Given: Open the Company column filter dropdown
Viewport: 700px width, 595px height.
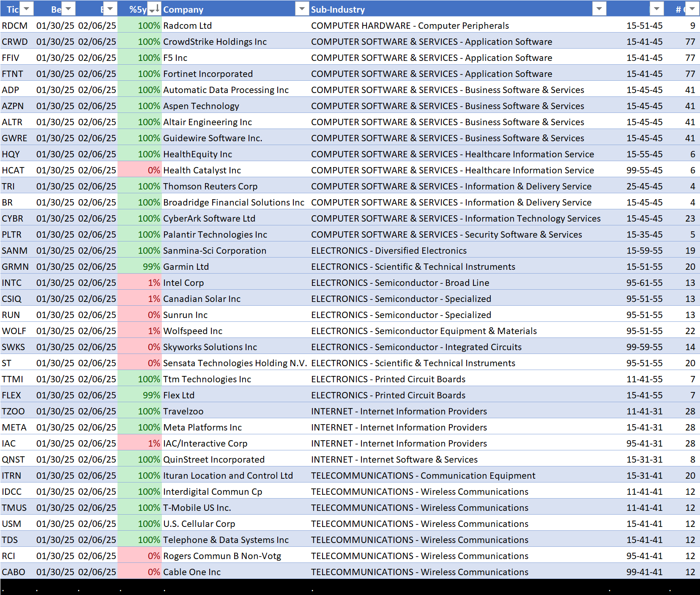Looking at the screenshot, I should (302, 8).
